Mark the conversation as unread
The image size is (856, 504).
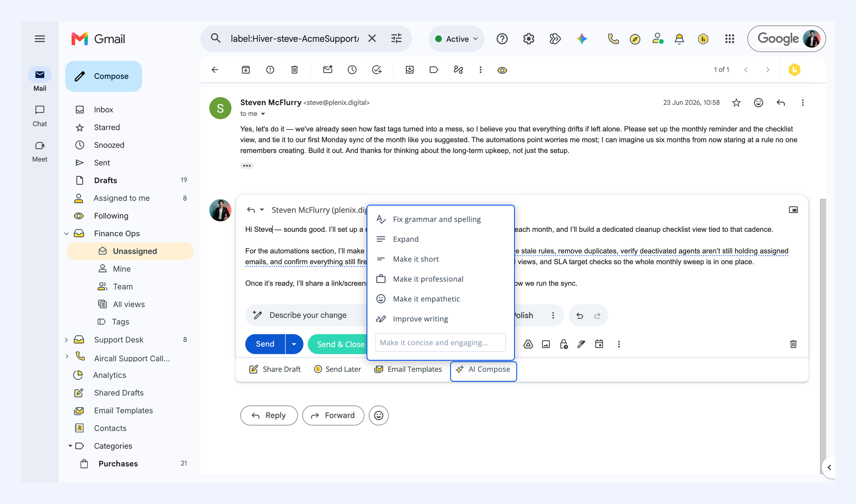[328, 70]
